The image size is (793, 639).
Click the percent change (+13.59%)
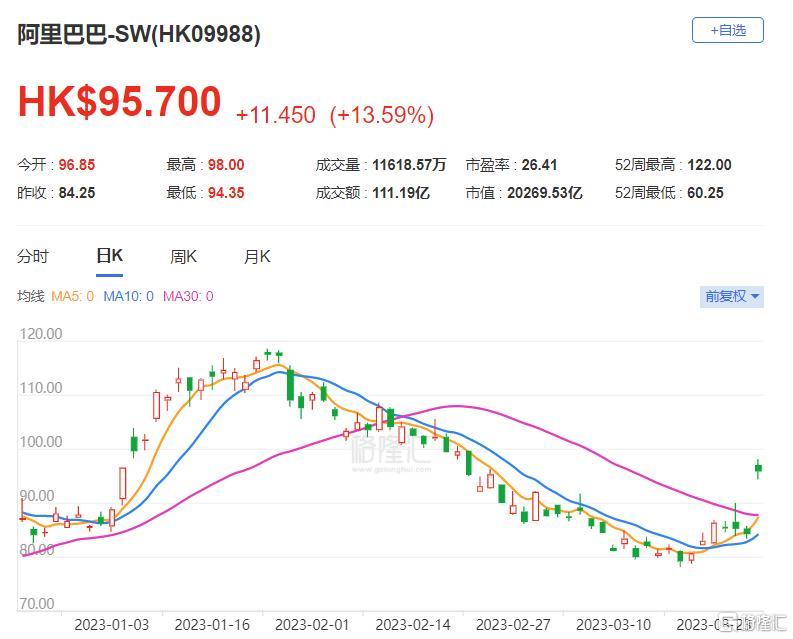pos(382,115)
